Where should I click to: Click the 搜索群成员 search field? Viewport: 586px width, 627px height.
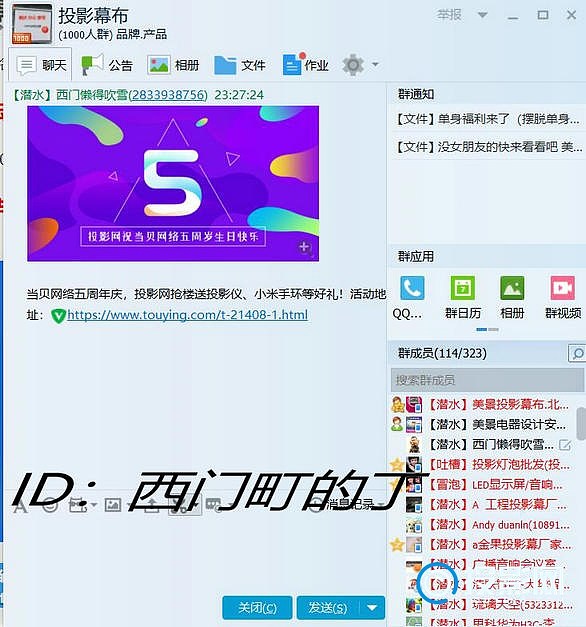click(487, 380)
